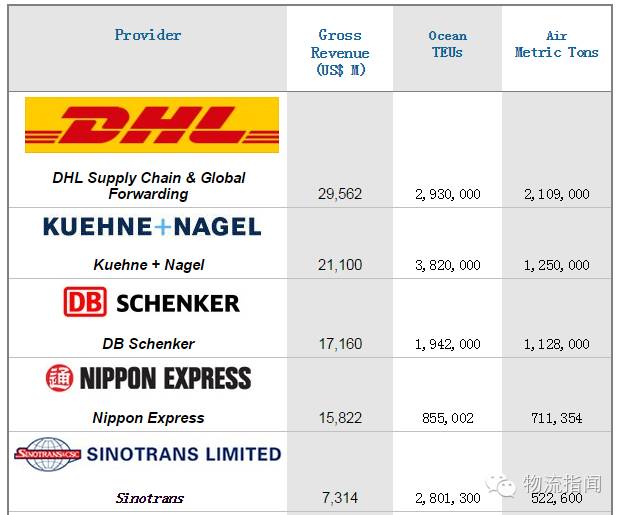Click the Nippon Express logo

[x=148, y=378]
